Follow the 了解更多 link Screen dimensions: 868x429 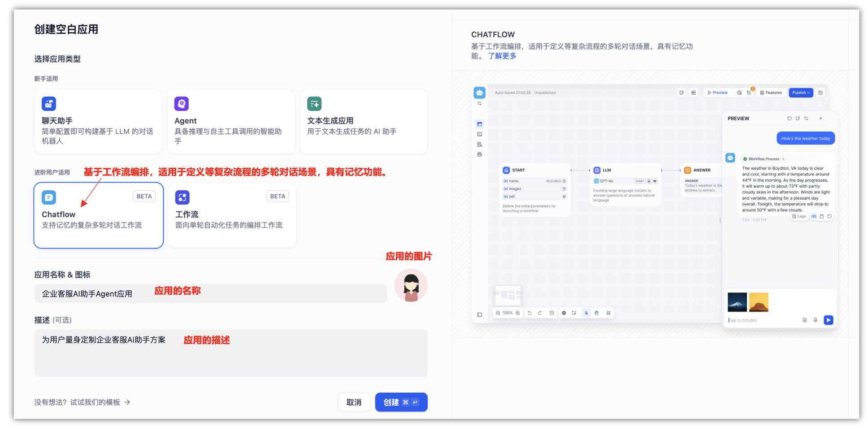[502, 56]
